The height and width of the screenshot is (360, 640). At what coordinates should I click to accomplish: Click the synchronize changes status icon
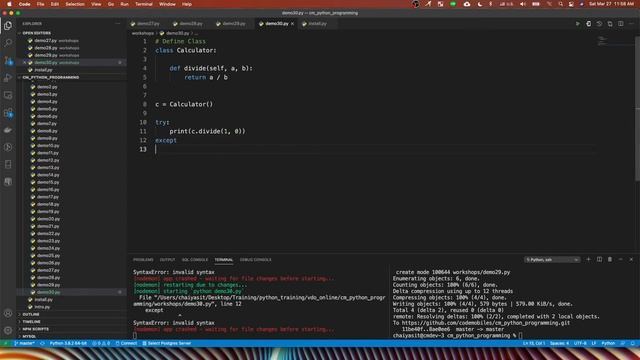point(42,343)
